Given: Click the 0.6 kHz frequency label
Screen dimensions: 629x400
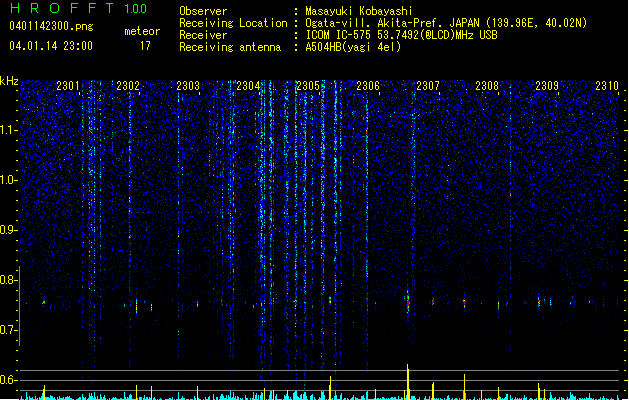Looking at the screenshot, I should click(9, 380).
